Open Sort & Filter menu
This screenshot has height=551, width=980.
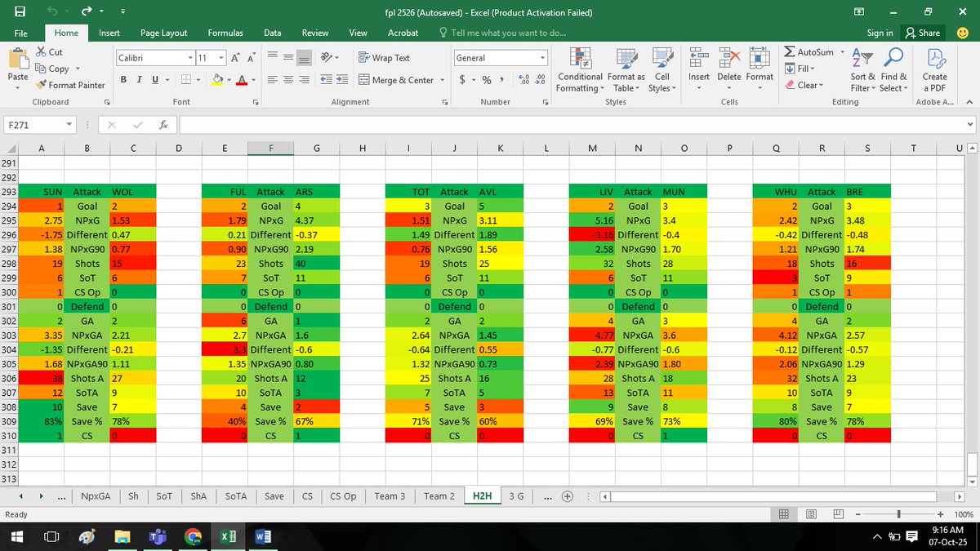[862, 69]
